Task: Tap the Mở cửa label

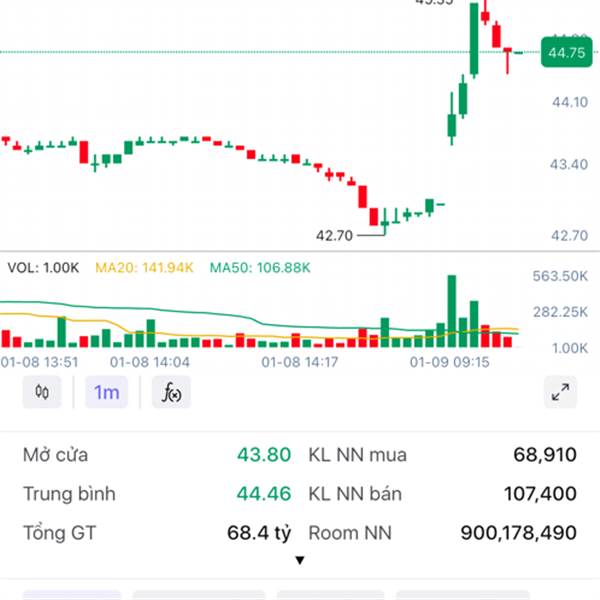Action: pyautogui.click(x=55, y=455)
